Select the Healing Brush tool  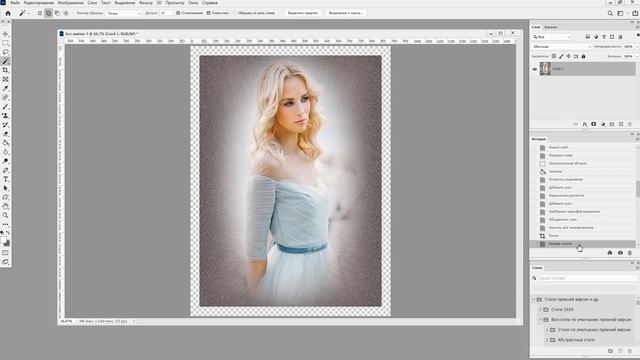pyautogui.click(x=5, y=98)
